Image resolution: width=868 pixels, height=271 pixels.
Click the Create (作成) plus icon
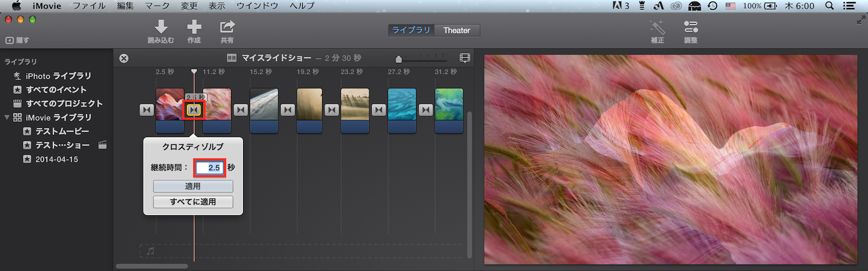click(194, 27)
